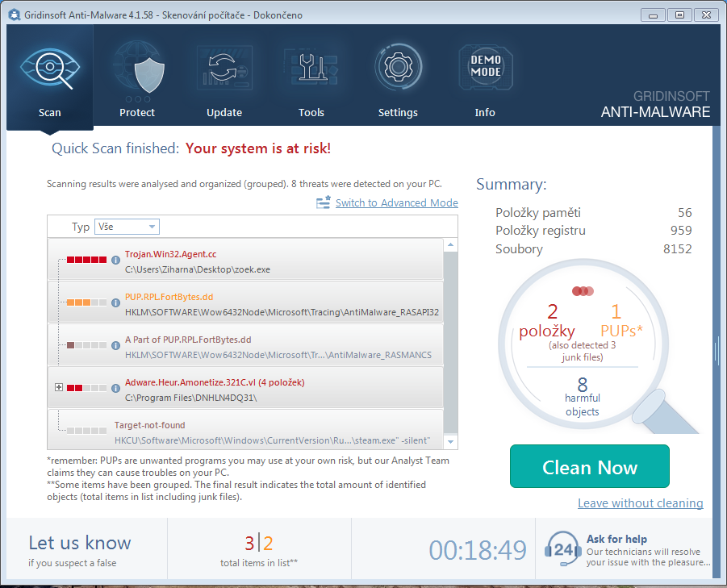Click info icon for Trojan.Win32.Agent.cc
This screenshot has width=727, height=588.
(x=116, y=260)
